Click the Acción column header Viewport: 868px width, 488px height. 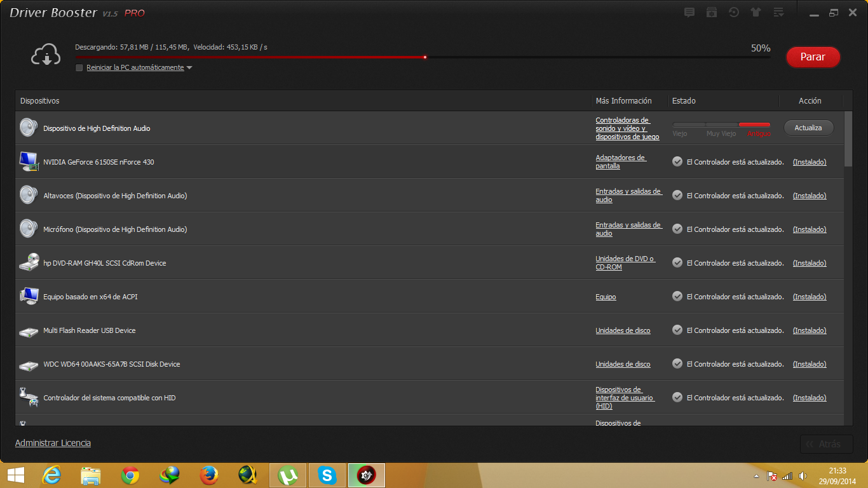(x=810, y=100)
